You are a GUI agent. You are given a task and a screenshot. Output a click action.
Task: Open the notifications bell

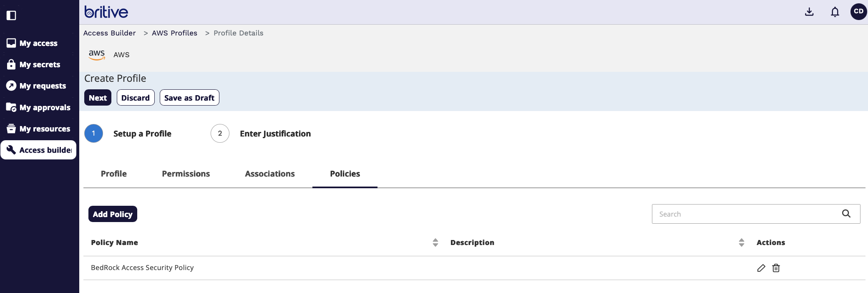click(x=835, y=12)
